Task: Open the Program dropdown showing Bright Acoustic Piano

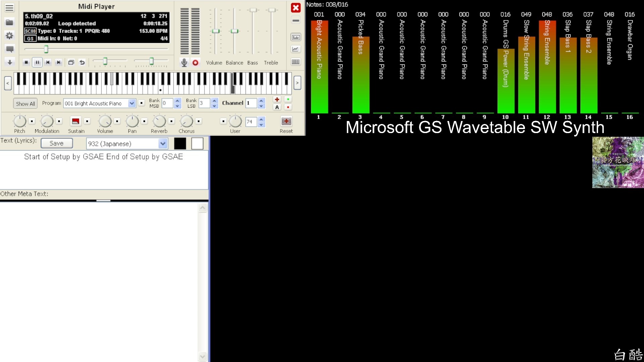Action: point(131,103)
